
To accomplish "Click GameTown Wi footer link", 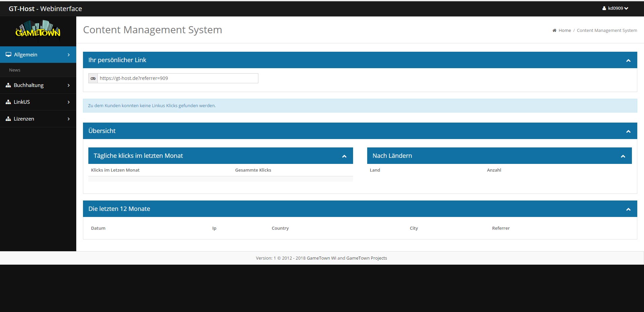I will (x=321, y=258).
